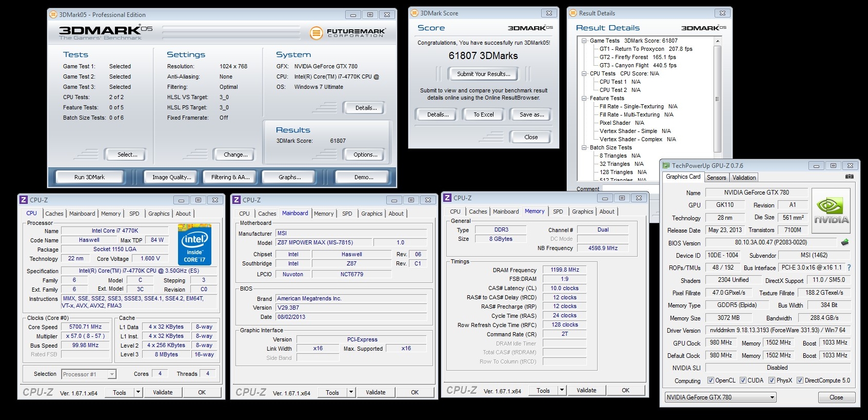Open the NVIDIA GeForce GTX 780 dropdown in GPU-Z
Screen dimensions: 868x420
[x=720, y=397]
